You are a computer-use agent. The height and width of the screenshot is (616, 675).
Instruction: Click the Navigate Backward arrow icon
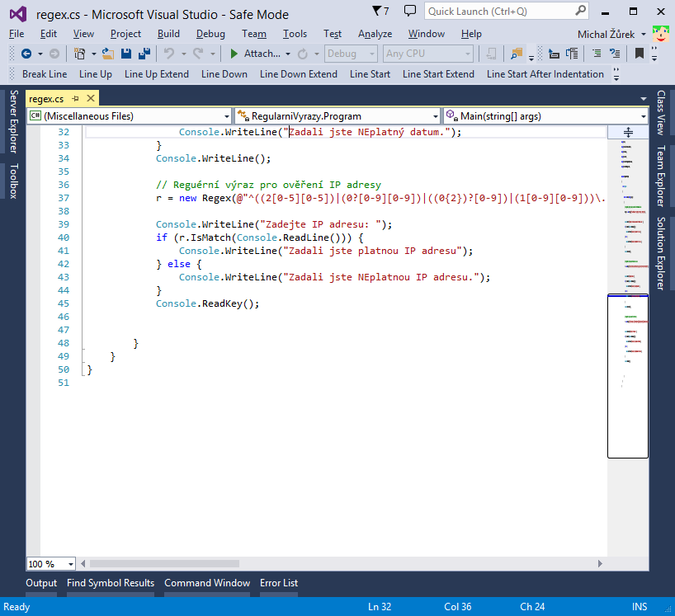tap(27, 55)
